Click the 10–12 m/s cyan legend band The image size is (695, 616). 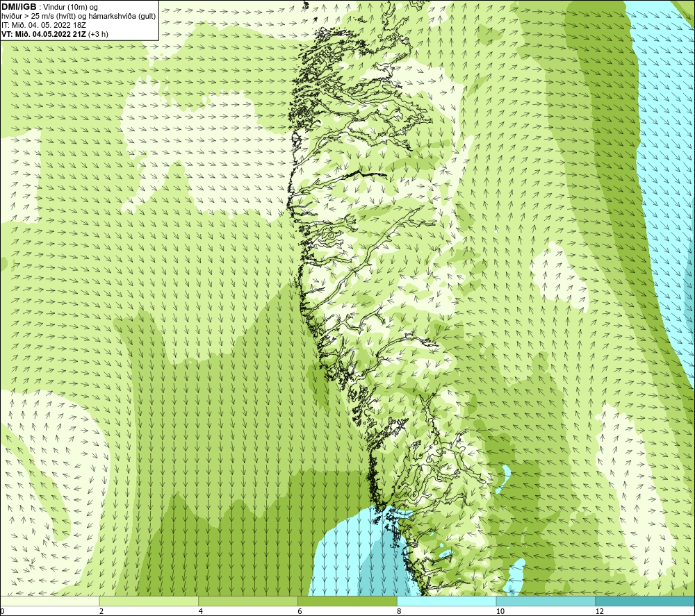[x=546, y=601]
